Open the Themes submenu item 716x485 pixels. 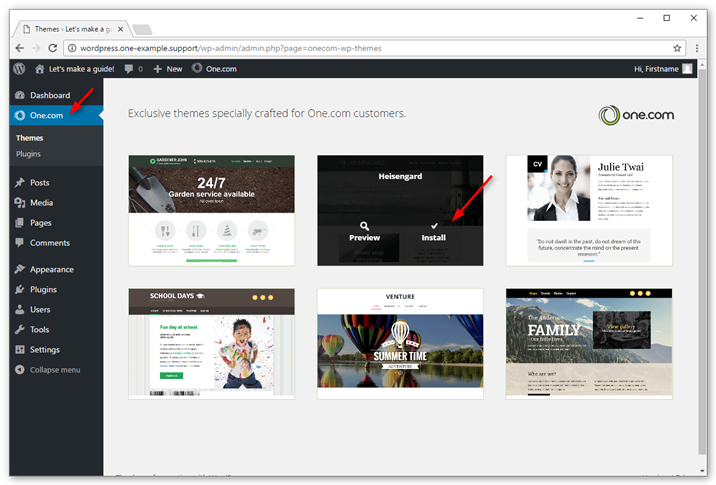pos(29,138)
